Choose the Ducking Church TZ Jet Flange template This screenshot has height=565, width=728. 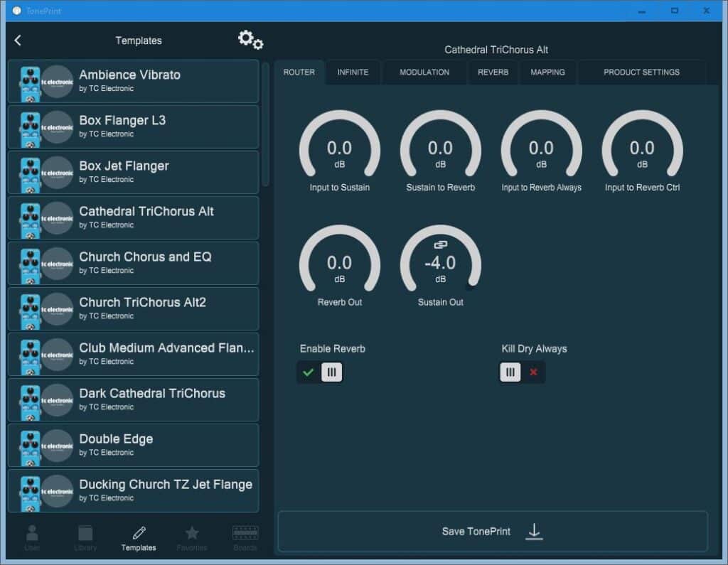[133, 491]
